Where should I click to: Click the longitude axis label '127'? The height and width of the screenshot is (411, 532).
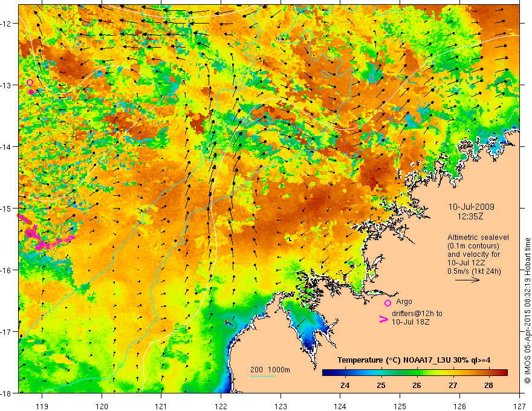click(519, 406)
